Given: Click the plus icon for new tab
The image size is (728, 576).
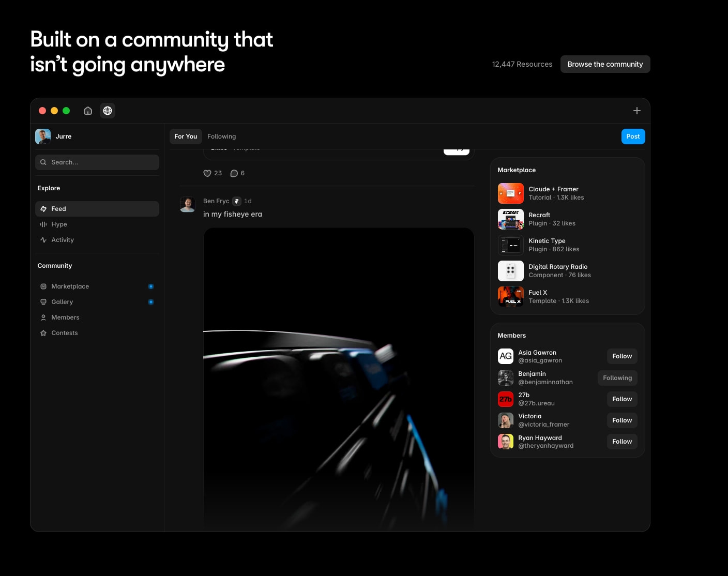Looking at the screenshot, I should click(x=637, y=111).
